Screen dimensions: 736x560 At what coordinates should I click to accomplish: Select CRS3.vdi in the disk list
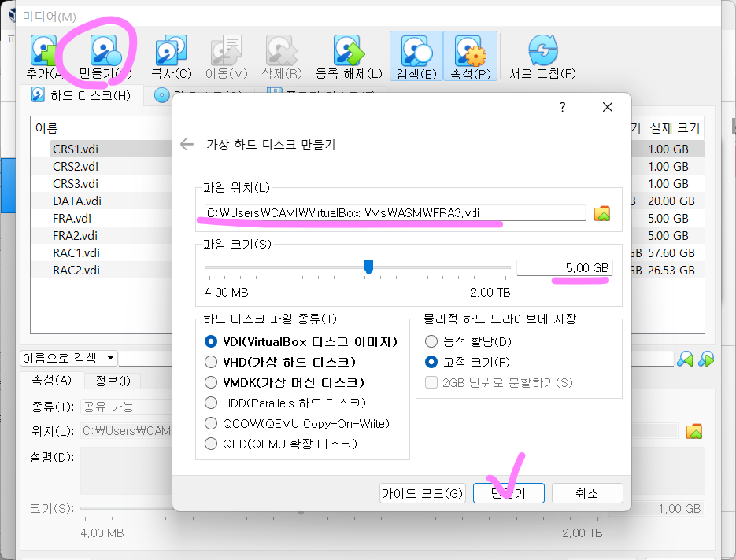[x=76, y=184]
